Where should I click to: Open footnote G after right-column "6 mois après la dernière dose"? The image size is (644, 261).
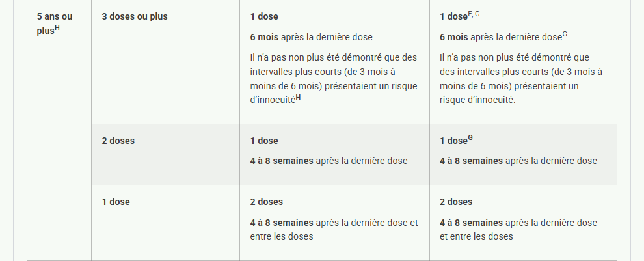click(565, 34)
